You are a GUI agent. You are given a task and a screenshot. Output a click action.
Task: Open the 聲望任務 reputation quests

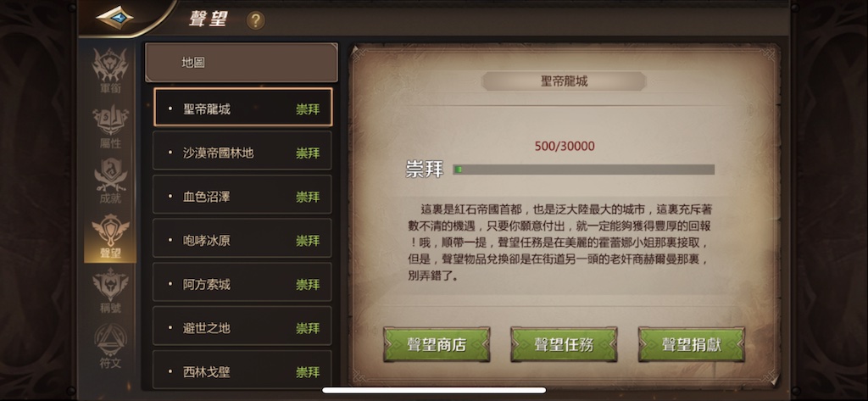pyautogui.click(x=564, y=344)
